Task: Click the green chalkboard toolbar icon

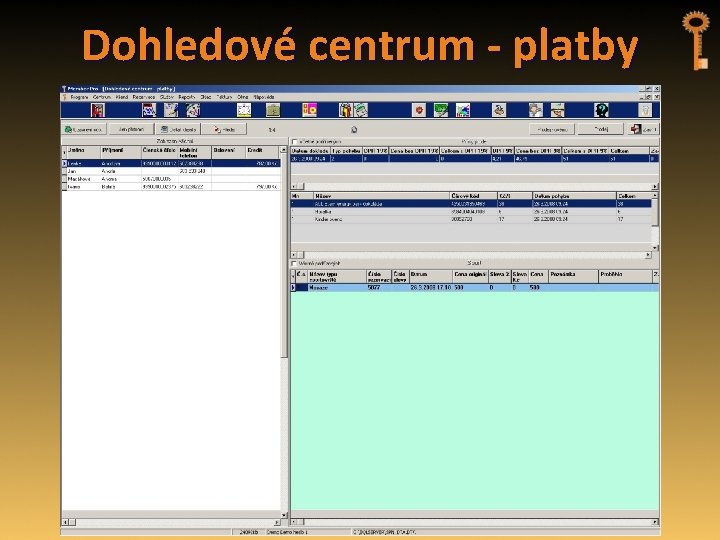Action: [x=441, y=110]
